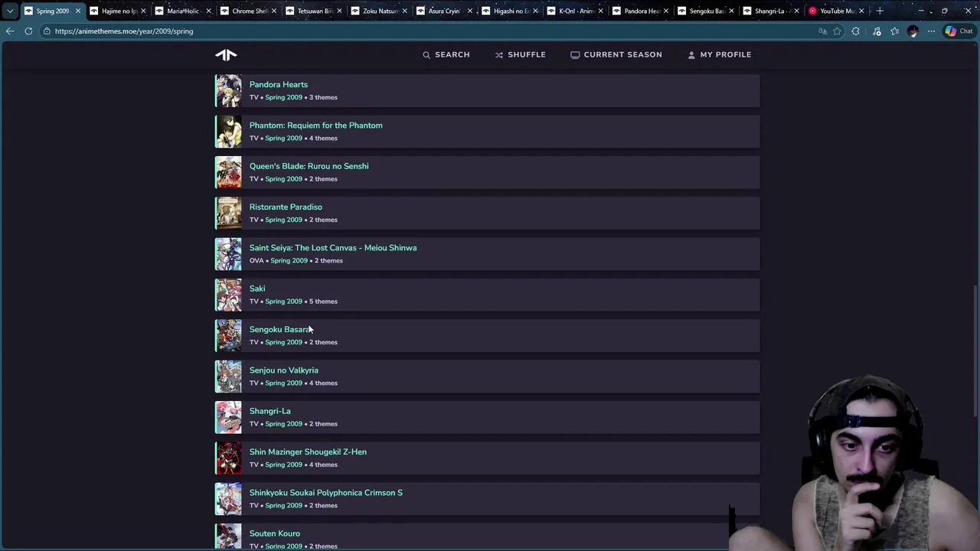
Task: Click the page vertical scrollbar thumb
Action: click(x=976, y=352)
